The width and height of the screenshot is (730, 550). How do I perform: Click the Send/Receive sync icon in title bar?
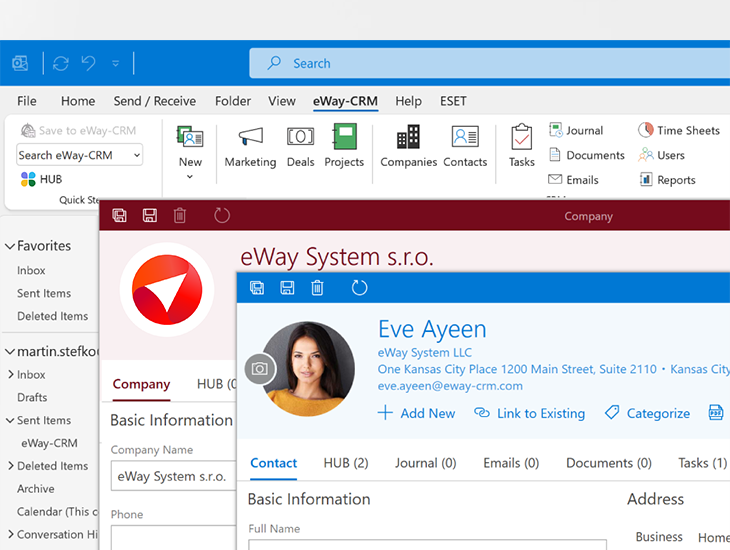tap(61, 63)
